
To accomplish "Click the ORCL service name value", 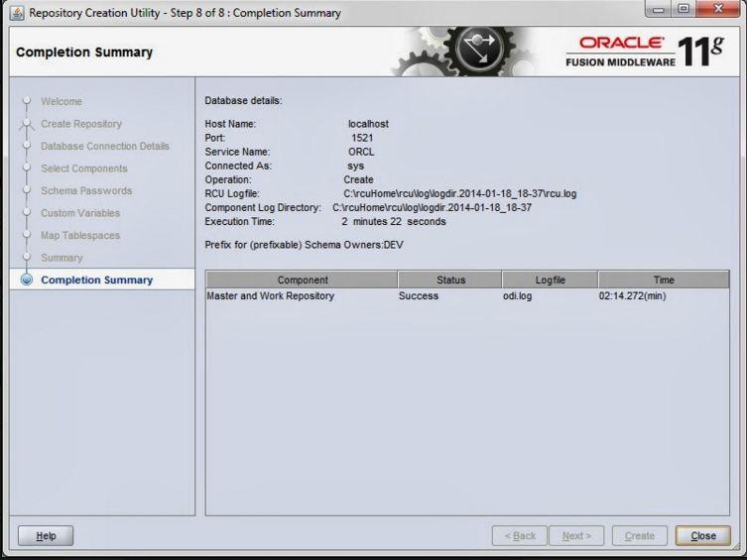I will click(361, 152).
